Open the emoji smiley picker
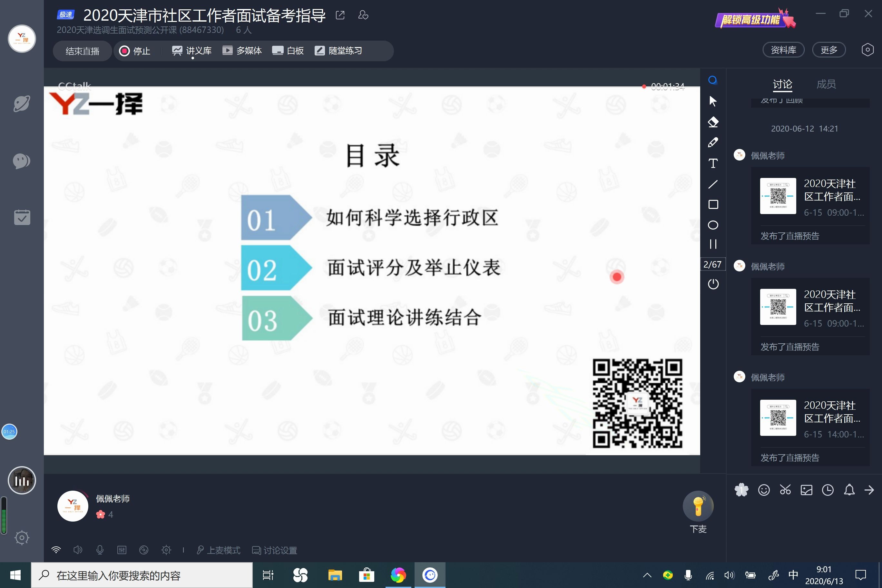The width and height of the screenshot is (882, 588). pyautogui.click(x=763, y=490)
